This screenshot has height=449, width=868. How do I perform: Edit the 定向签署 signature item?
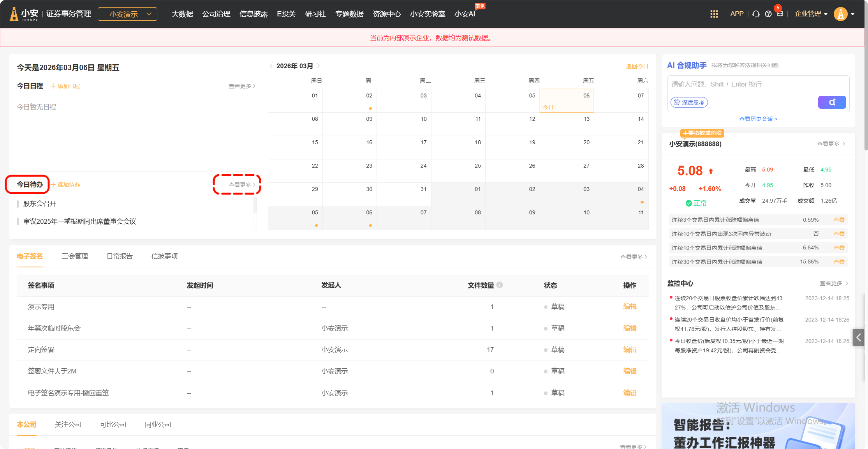(x=629, y=350)
